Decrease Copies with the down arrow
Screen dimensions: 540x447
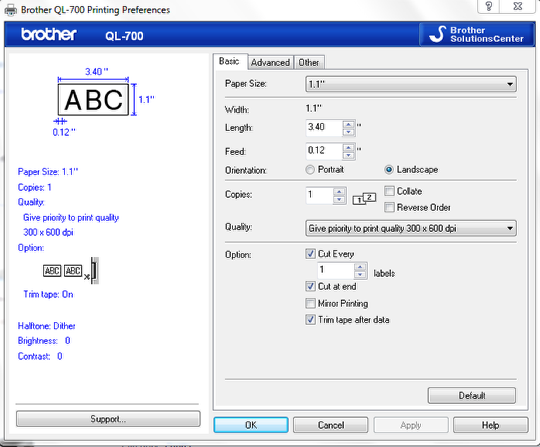point(340,199)
